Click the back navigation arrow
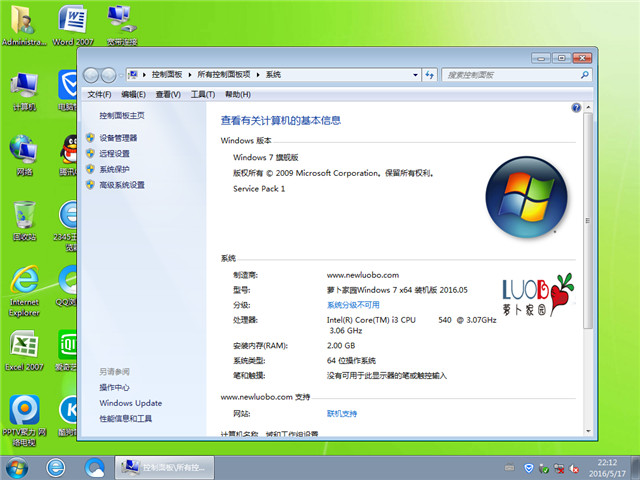This screenshot has width=640, height=480. [x=91, y=75]
